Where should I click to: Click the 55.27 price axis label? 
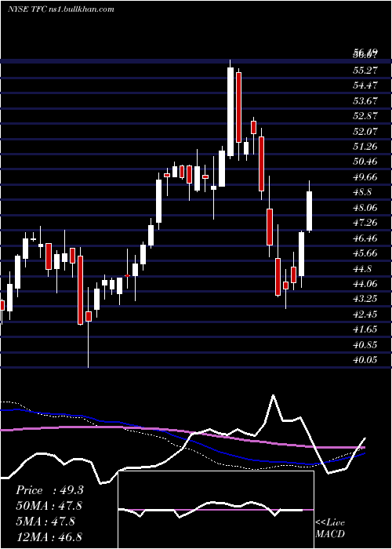pos(365,71)
